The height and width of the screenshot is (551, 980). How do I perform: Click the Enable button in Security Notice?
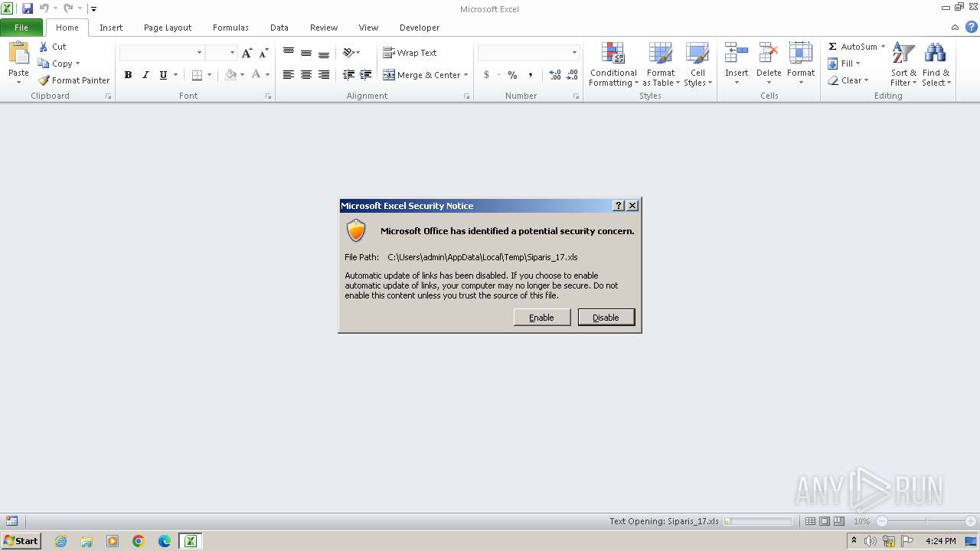[x=542, y=318]
